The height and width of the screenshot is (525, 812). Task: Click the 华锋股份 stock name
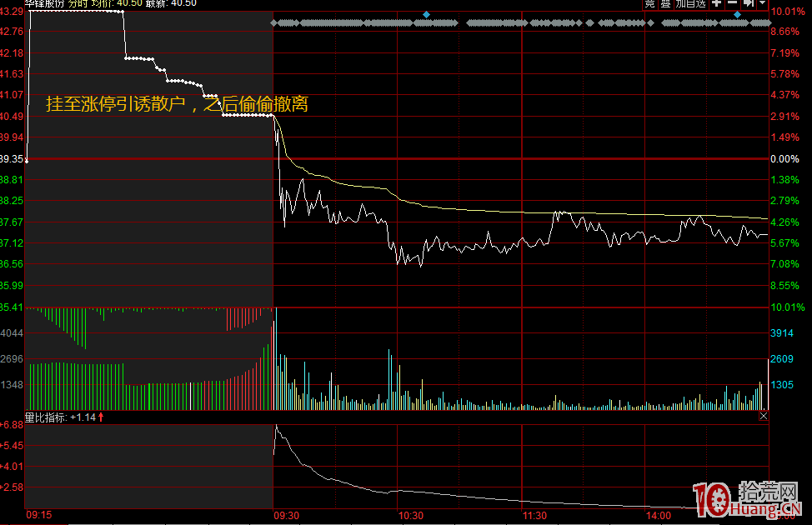pyautogui.click(x=44, y=3)
